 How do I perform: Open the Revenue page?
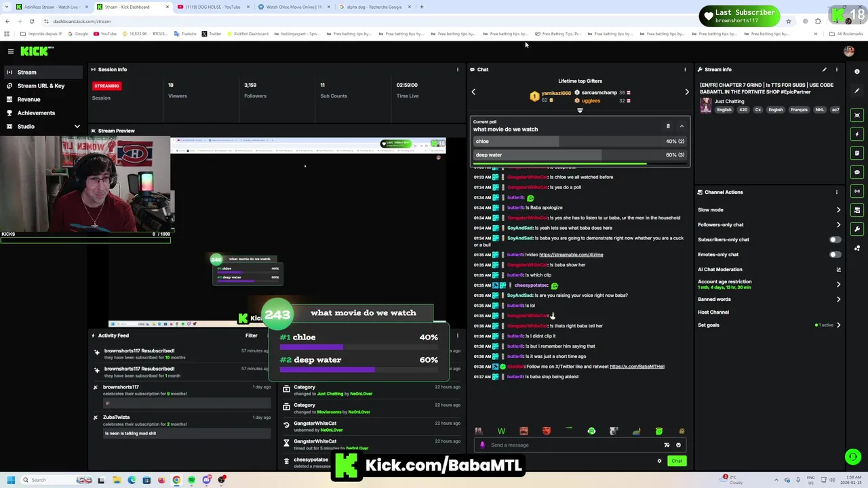pyautogui.click(x=28, y=99)
